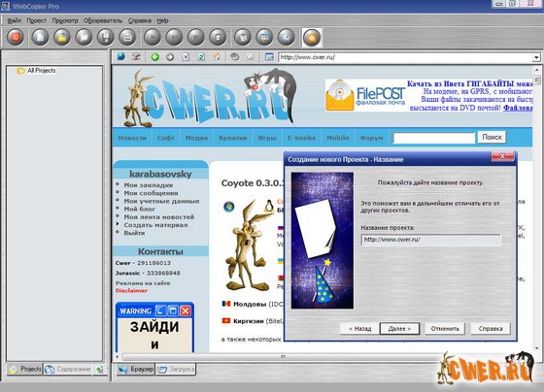Screen dimensions: 544x392
Task: Click the Далее button in wizard dialog
Action: coord(399,329)
